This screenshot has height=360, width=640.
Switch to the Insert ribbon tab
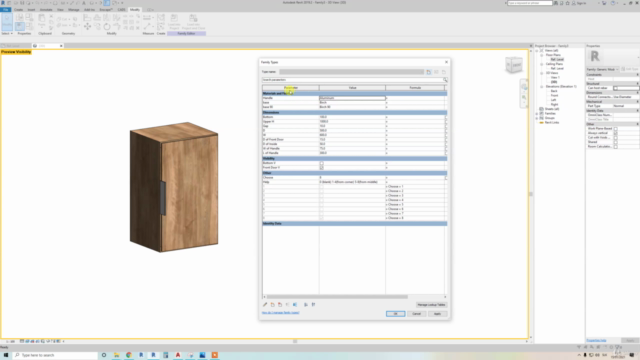31,9
